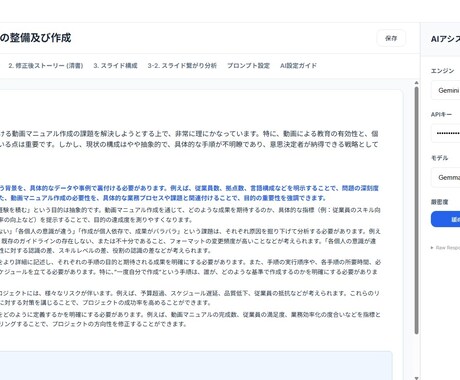
Task: Expand the Raw Response disclosure triangle
Action: click(x=432, y=248)
